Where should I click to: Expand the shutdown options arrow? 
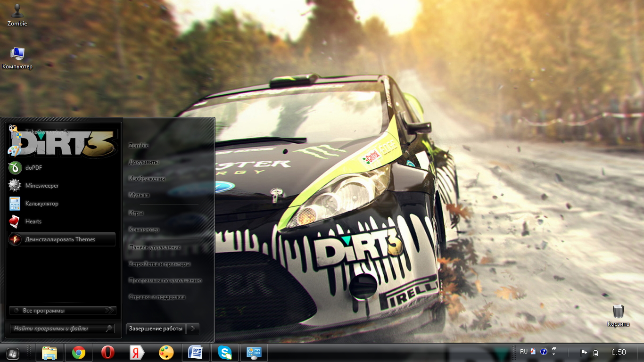click(193, 329)
